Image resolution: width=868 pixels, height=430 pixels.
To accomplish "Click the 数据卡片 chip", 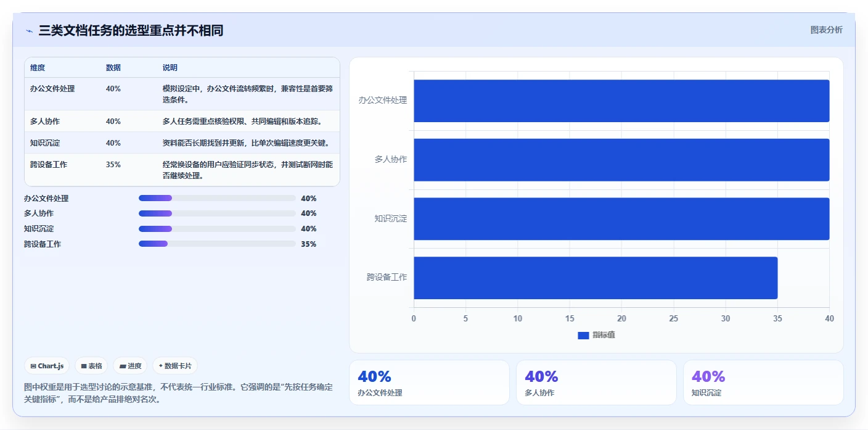I will pos(175,366).
